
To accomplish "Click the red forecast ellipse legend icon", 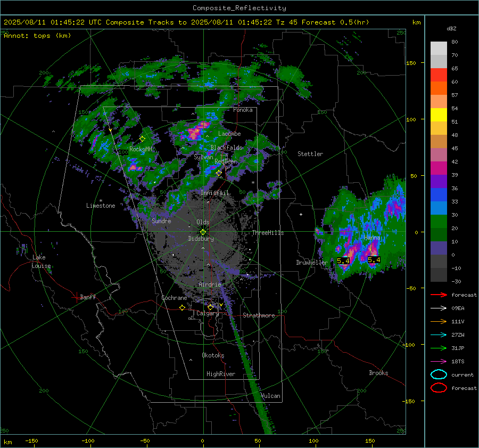I will click(439, 388).
